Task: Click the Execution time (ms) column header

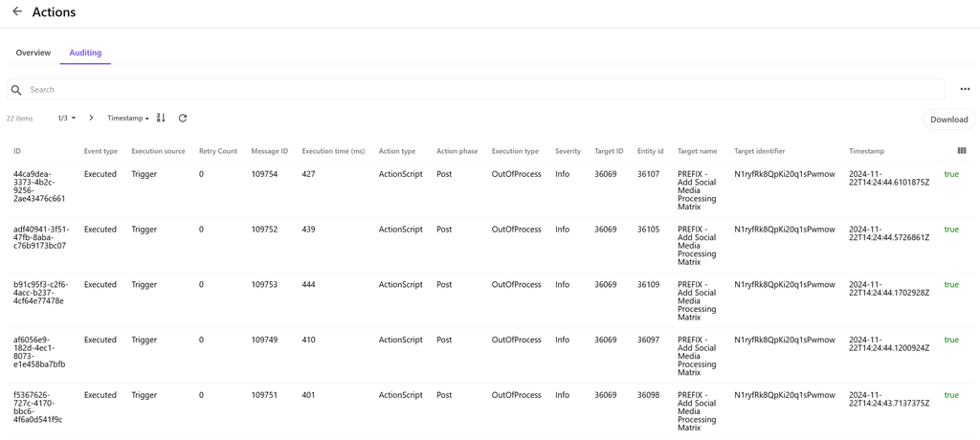Action: (x=333, y=151)
